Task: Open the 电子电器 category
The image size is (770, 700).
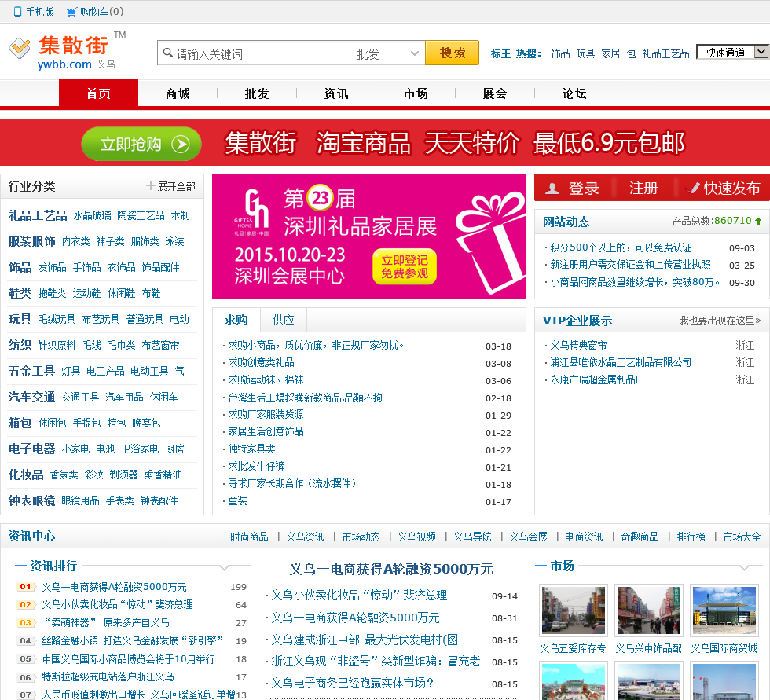Action: click(x=31, y=449)
